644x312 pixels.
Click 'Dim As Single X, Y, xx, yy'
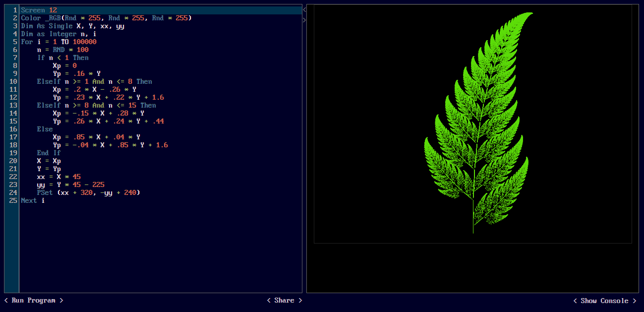(72, 26)
